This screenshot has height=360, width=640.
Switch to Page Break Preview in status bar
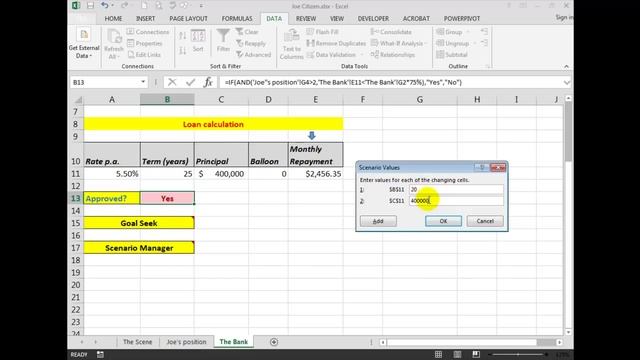(476, 354)
